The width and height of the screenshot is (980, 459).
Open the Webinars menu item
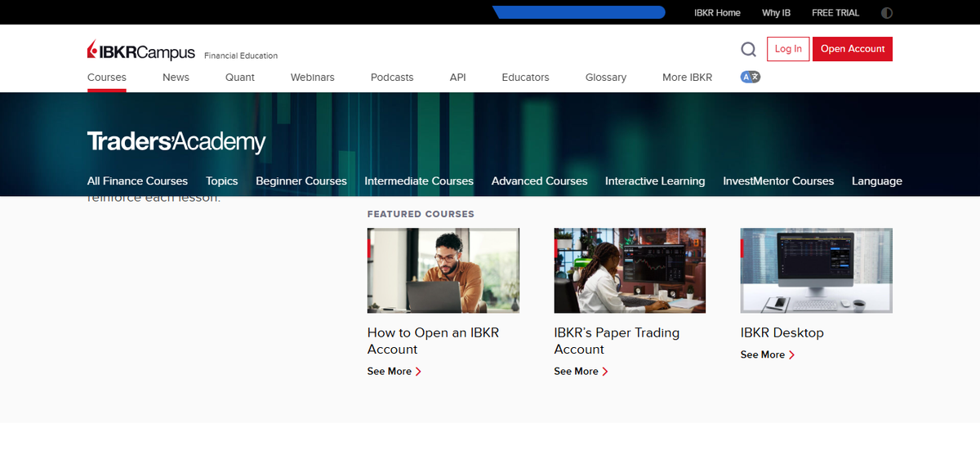click(x=313, y=78)
